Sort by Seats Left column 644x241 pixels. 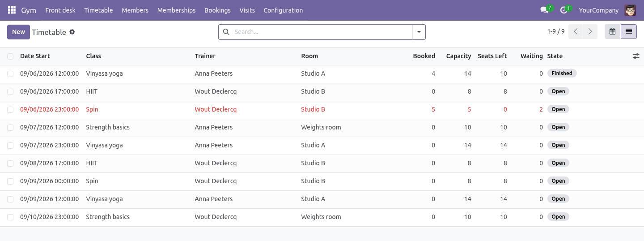[492, 56]
